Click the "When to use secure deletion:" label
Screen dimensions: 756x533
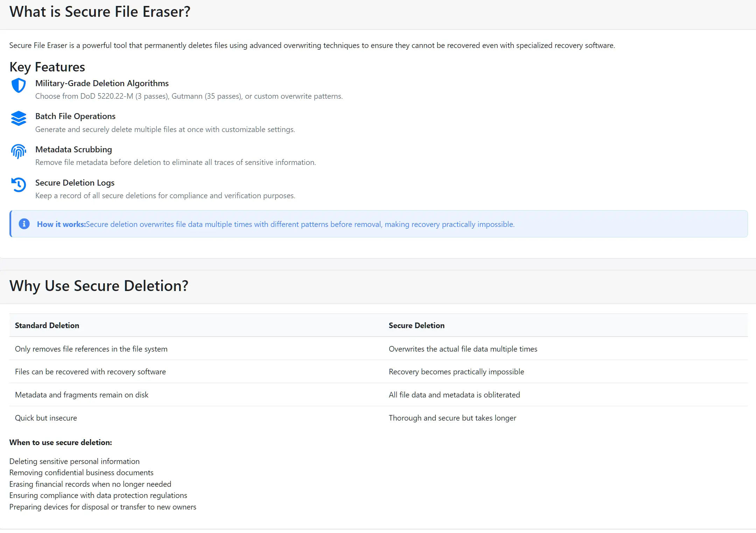[61, 442]
